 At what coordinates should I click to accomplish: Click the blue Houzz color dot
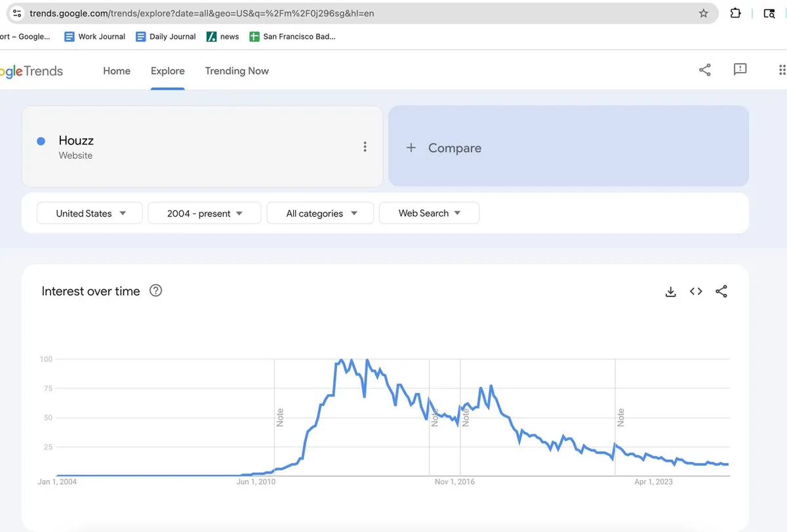point(41,141)
